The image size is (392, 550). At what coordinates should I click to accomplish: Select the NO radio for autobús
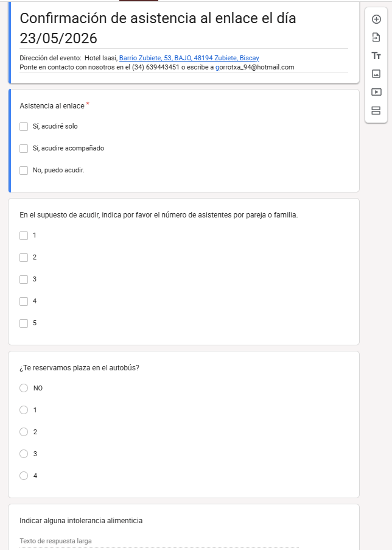coord(24,388)
